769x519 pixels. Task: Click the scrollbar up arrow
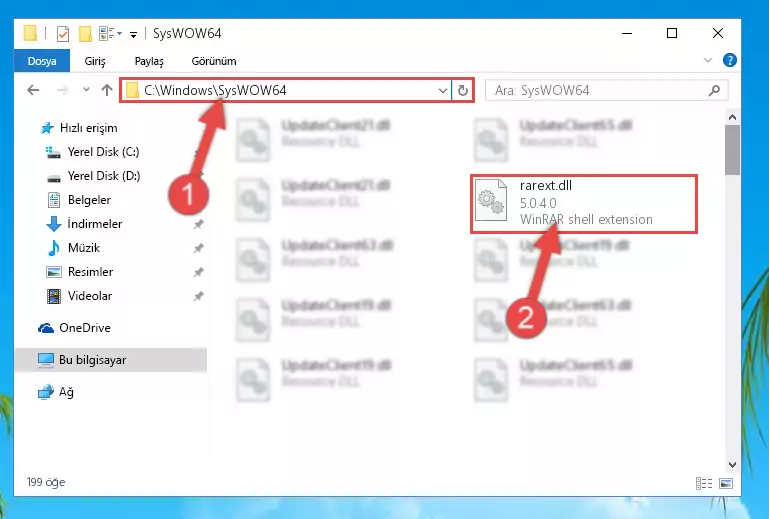(x=732, y=117)
